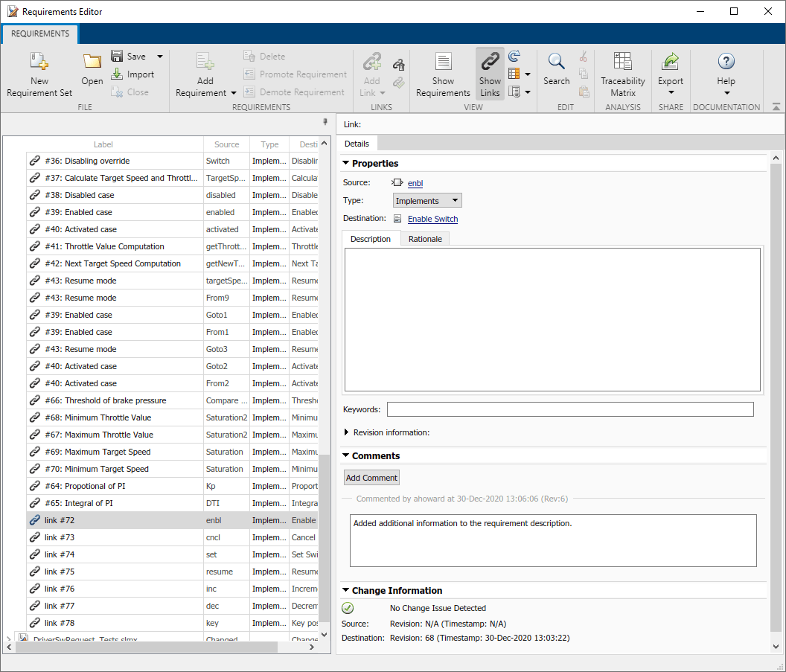This screenshot has height=672, width=786.
Task: Pin the left panel with pushpin
Action: pyautogui.click(x=325, y=122)
